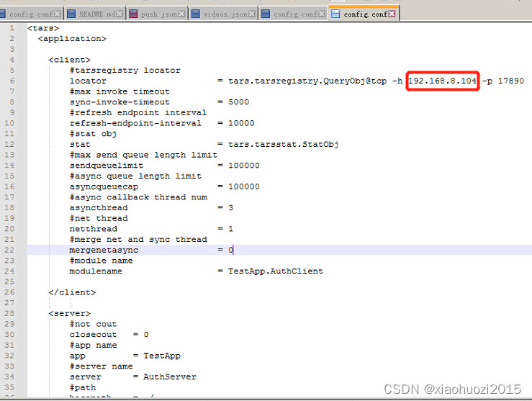
Task: Click the README.md tab file icon
Action: point(71,14)
